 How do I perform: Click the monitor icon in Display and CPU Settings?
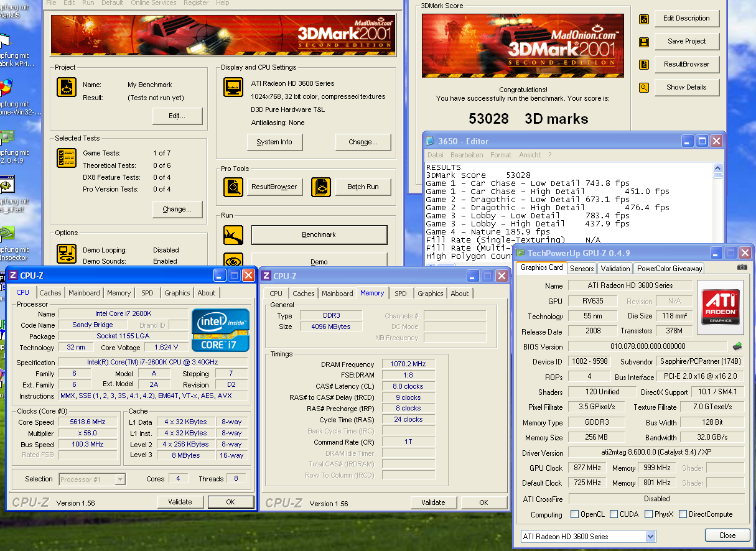pyautogui.click(x=233, y=87)
